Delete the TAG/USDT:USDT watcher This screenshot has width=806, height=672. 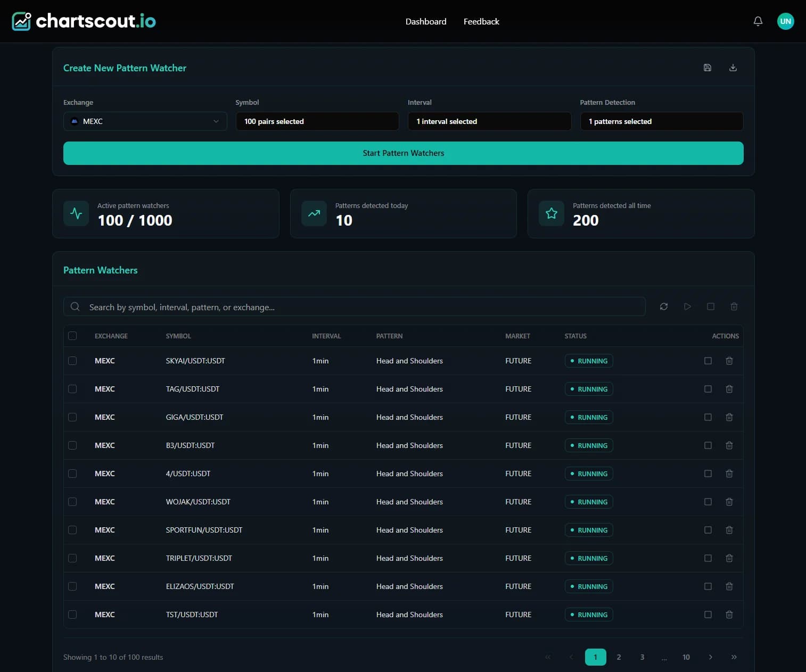[x=729, y=389]
